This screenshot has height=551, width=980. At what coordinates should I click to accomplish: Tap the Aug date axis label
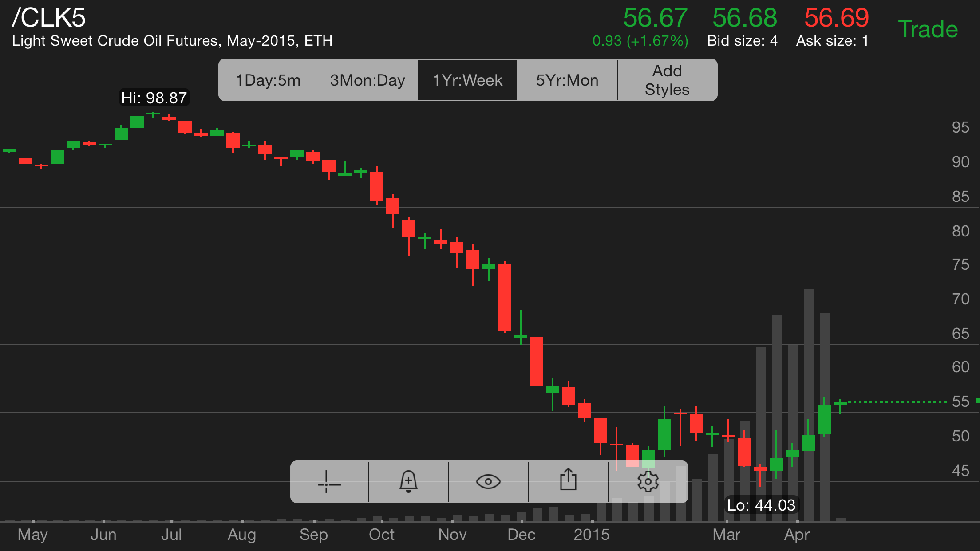pyautogui.click(x=242, y=535)
